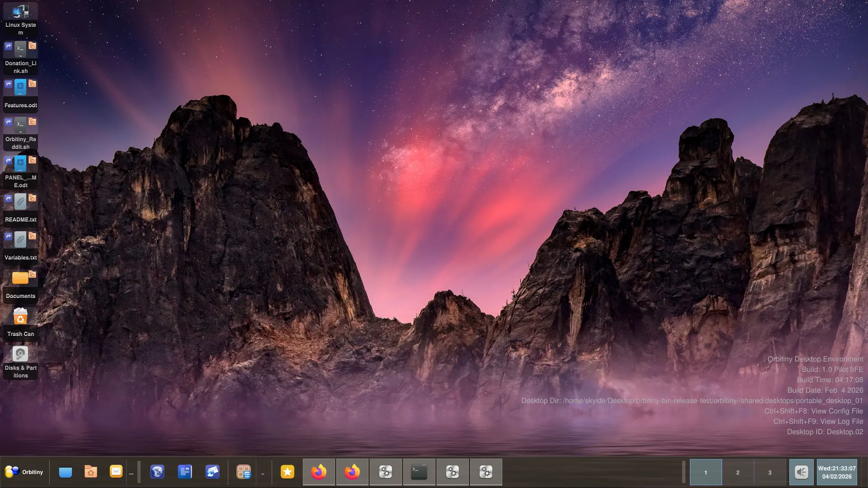Switch to the first Firefox task
The image size is (868, 488).
coord(319,472)
